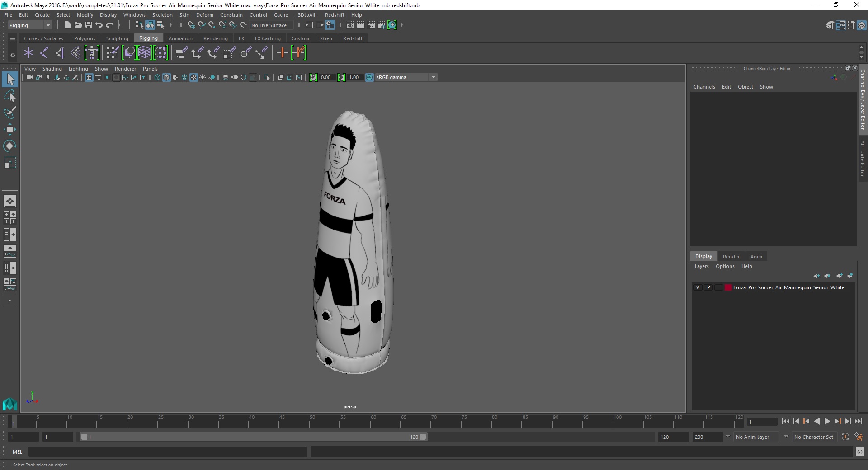The width and height of the screenshot is (868, 470).
Task: Select the Move tool
Action: (10, 129)
